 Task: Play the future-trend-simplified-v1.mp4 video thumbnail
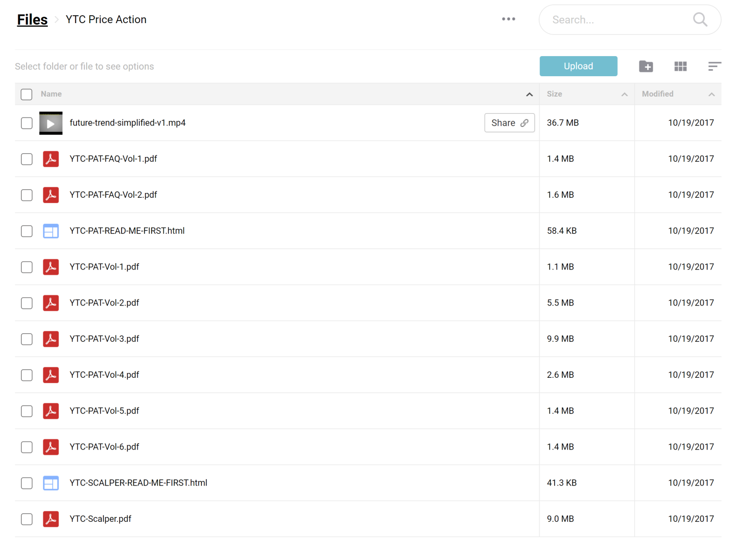click(51, 123)
